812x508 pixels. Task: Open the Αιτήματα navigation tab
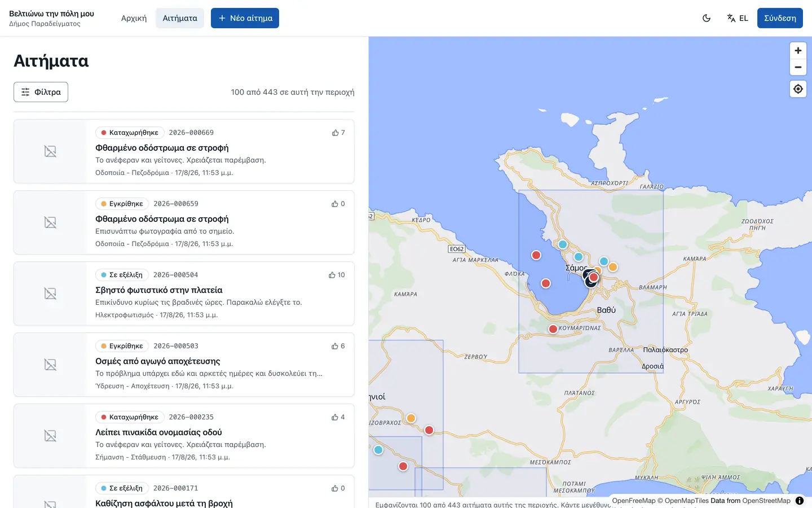pyautogui.click(x=180, y=18)
